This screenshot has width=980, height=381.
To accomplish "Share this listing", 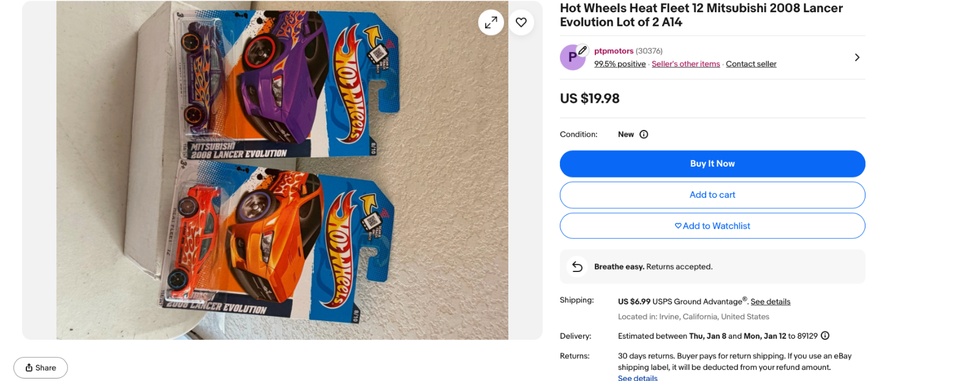I will 40,368.
